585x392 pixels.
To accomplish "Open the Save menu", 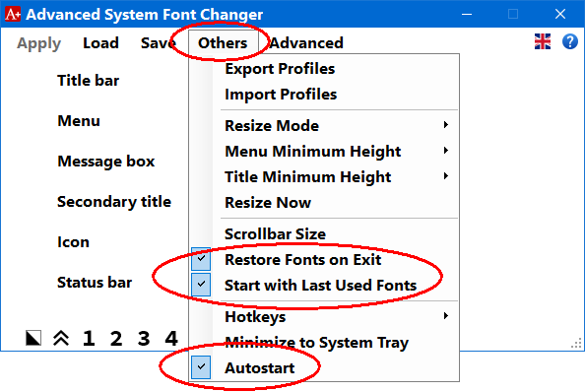I will coord(159,43).
